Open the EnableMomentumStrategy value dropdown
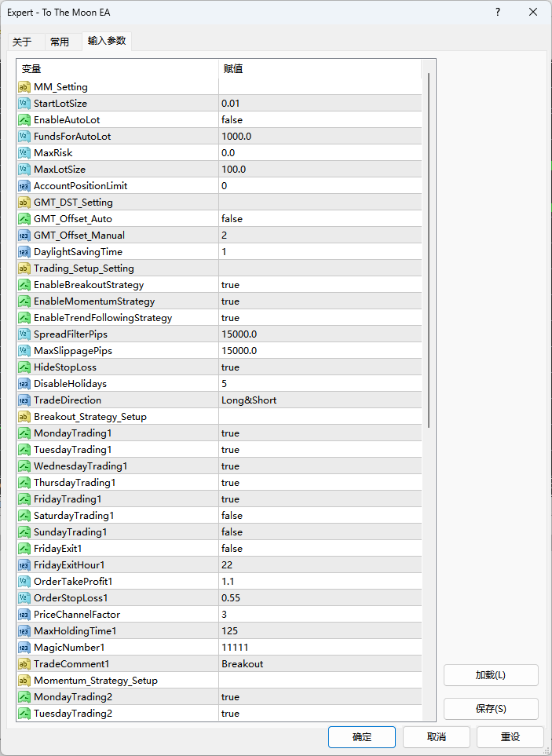 (x=320, y=301)
